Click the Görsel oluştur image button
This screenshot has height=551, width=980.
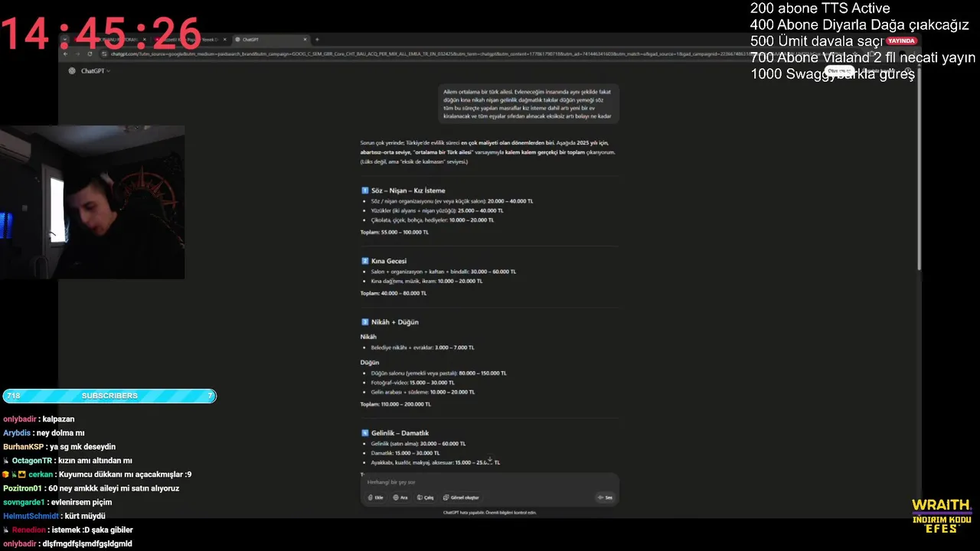(461, 497)
